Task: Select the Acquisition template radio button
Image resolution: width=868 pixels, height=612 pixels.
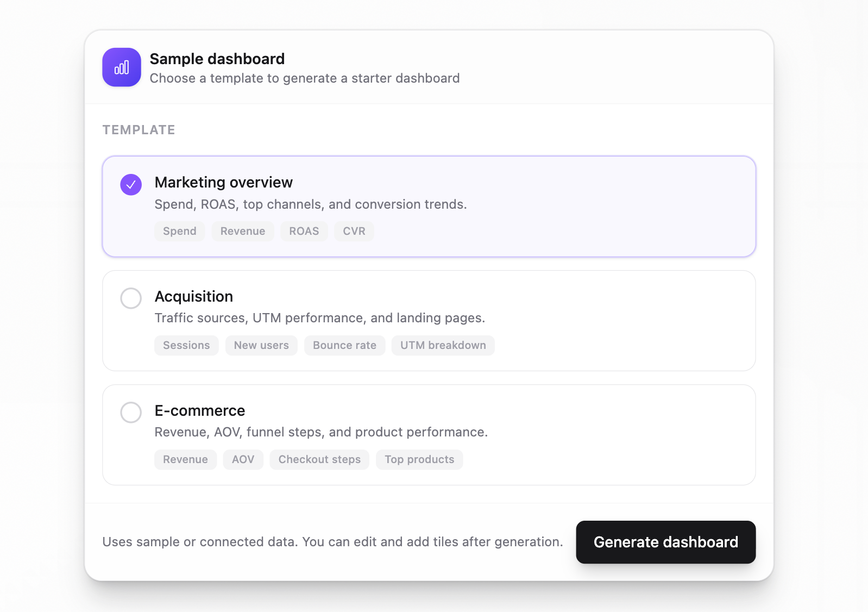Action: point(131,298)
